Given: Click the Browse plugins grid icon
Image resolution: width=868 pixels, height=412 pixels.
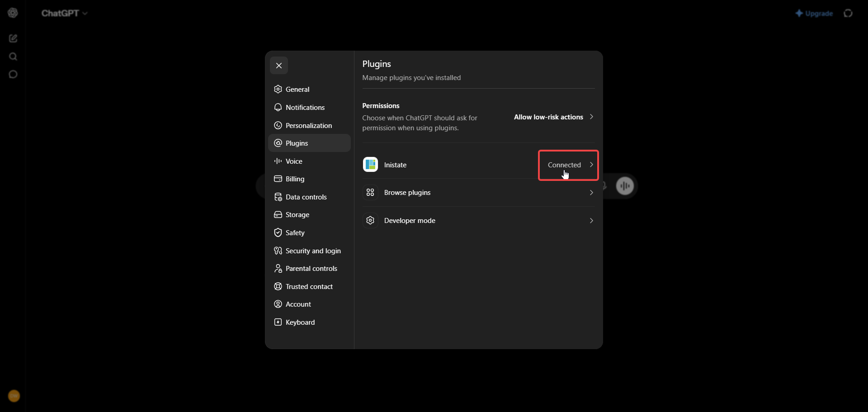Looking at the screenshot, I should (x=370, y=193).
